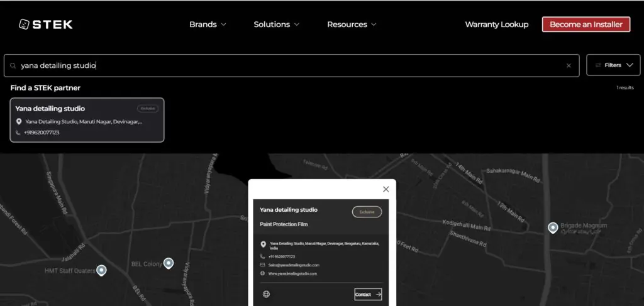The image size is (644, 306).
Task: Click the search magnifier icon
Action: (13, 65)
